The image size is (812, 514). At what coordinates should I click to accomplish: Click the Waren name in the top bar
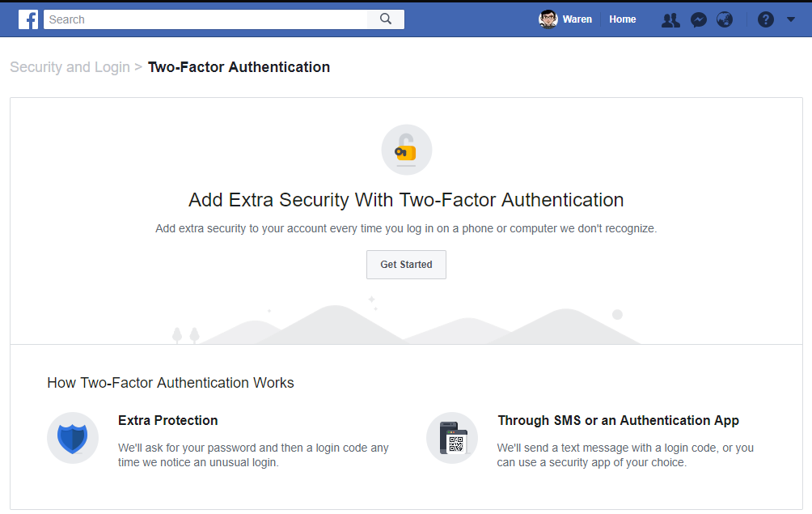click(x=576, y=19)
